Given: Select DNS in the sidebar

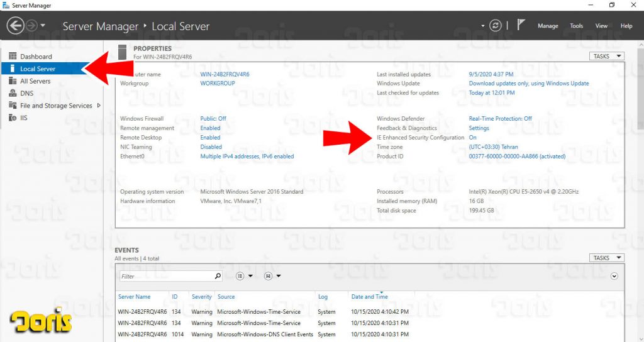Looking at the screenshot, I should click(26, 93).
